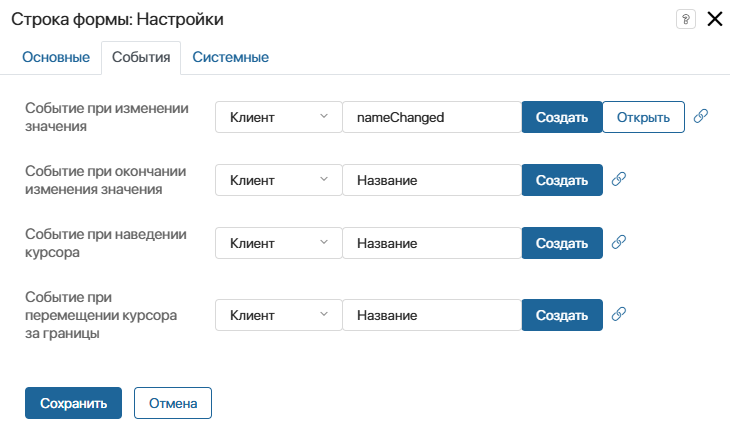Expand Клиент dropdown for end-of-change event
This screenshot has width=730, height=424.
tap(278, 180)
